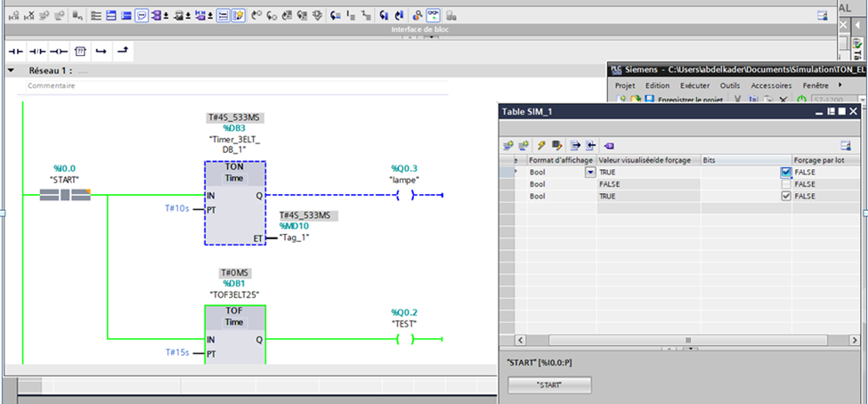Open the S7-1200 device dropdown

862,101
